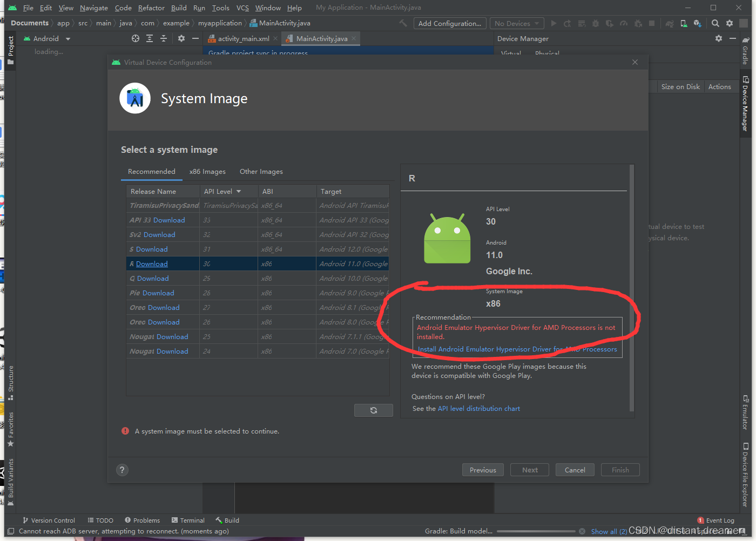Click Download link for R image

152,264
